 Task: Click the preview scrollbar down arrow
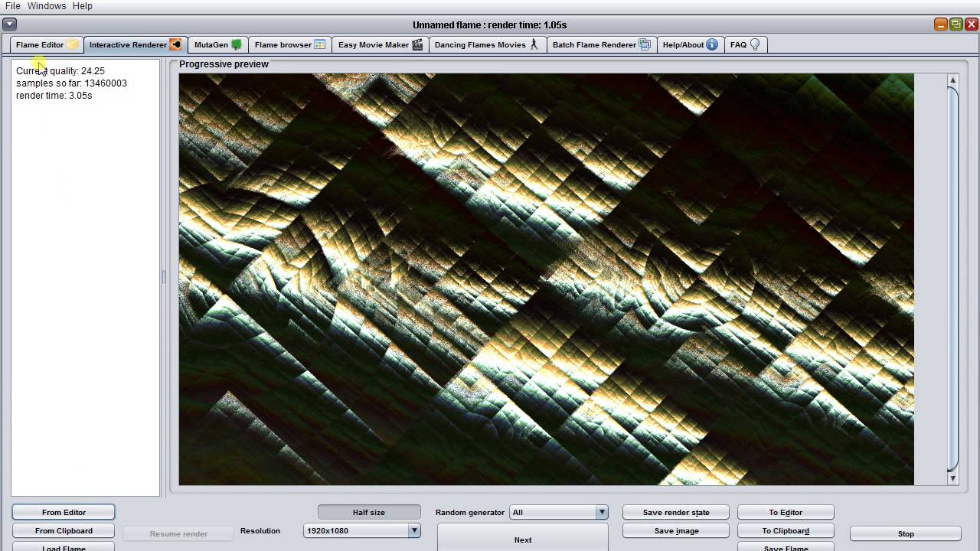coord(953,478)
